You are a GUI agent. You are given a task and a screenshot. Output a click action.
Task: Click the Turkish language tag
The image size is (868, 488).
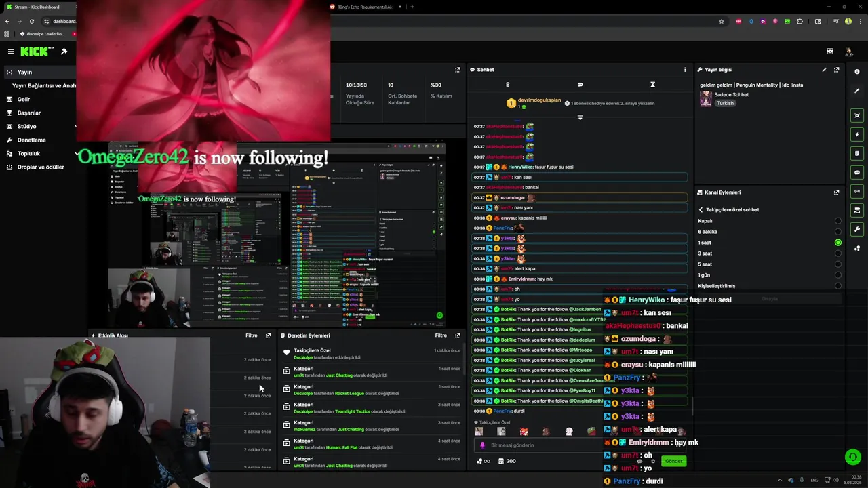726,104
